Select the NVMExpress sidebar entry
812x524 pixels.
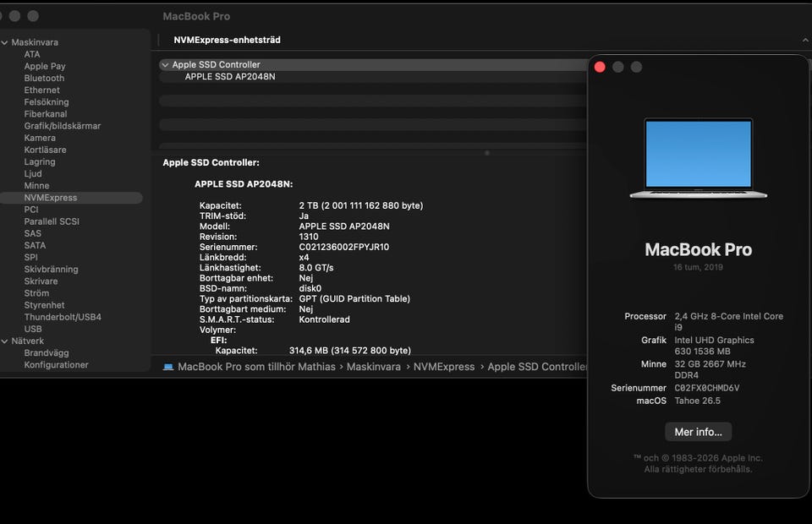tap(71, 198)
